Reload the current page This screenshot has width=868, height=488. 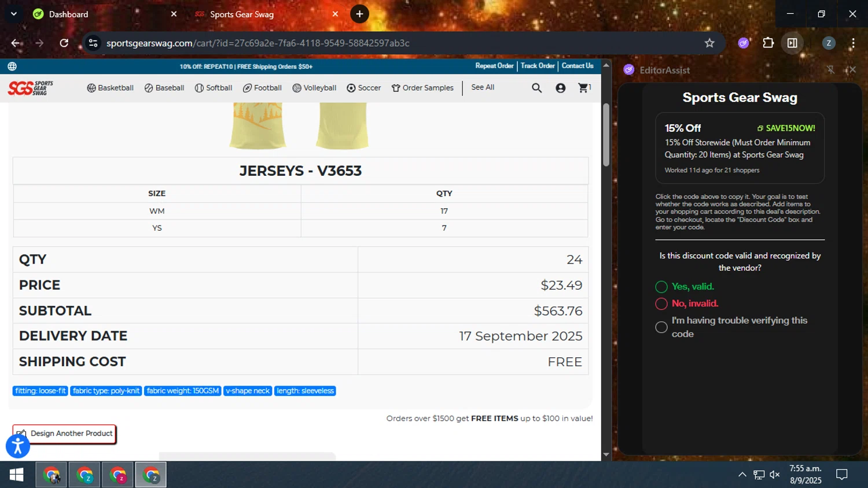(x=64, y=43)
